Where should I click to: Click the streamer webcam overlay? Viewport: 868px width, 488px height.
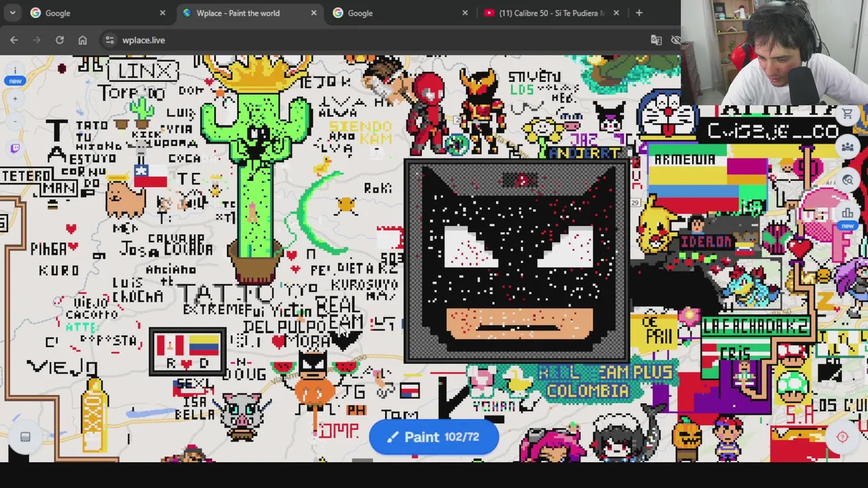(x=774, y=52)
